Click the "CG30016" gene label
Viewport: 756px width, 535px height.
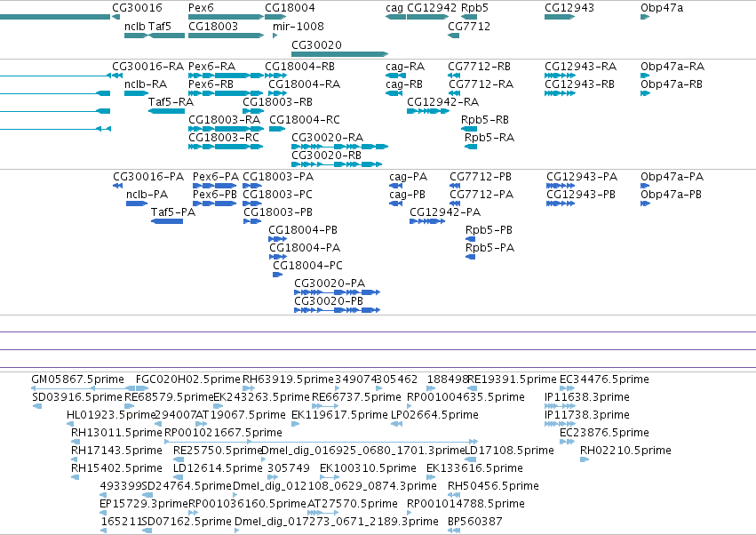tap(137, 8)
